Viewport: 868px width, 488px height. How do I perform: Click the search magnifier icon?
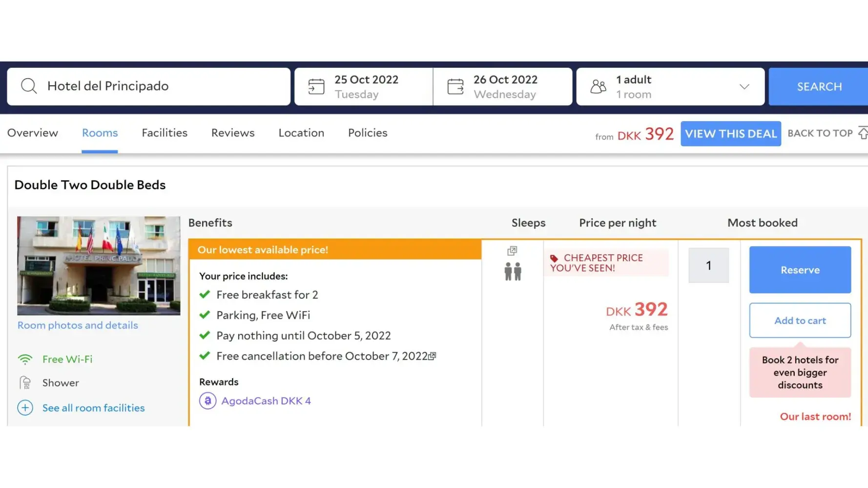29,86
